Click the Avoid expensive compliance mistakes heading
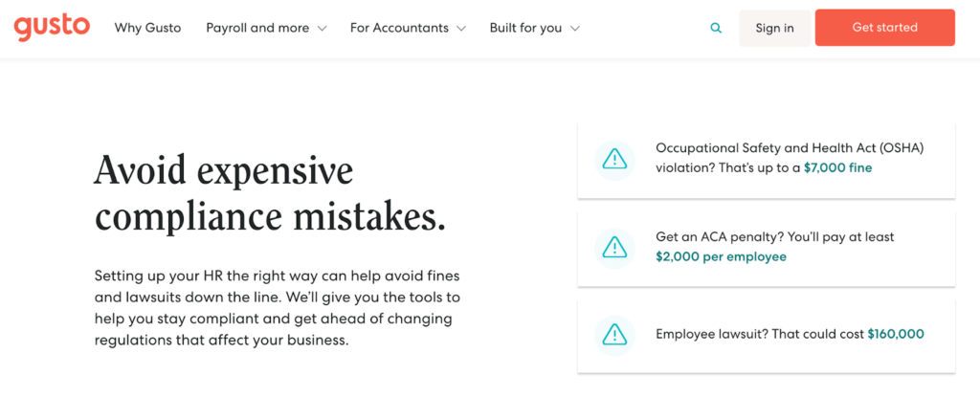The image size is (980, 419). pos(270,194)
